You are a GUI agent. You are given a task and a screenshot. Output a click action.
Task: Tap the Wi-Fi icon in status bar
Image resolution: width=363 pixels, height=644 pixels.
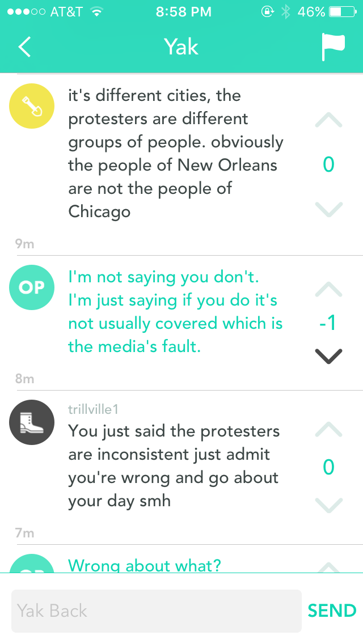pyautogui.click(x=97, y=11)
